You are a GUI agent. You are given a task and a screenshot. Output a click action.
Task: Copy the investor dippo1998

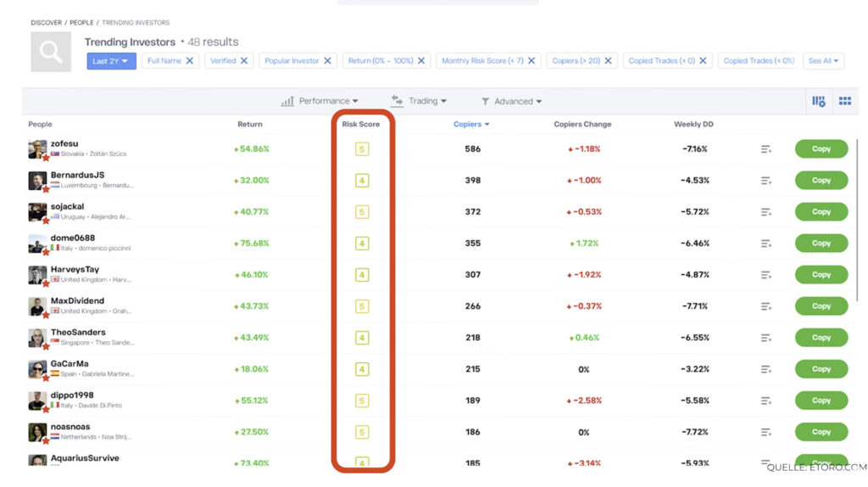[x=821, y=400]
